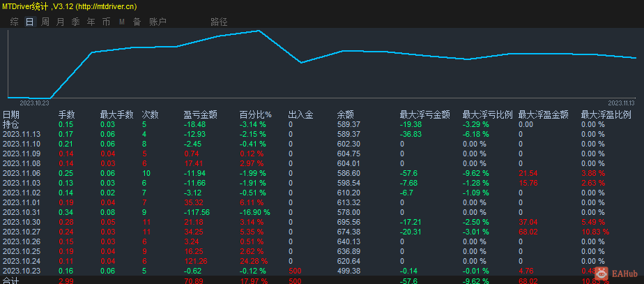
Task: Open the 季 quarterly tab
Action: [x=75, y=22]
